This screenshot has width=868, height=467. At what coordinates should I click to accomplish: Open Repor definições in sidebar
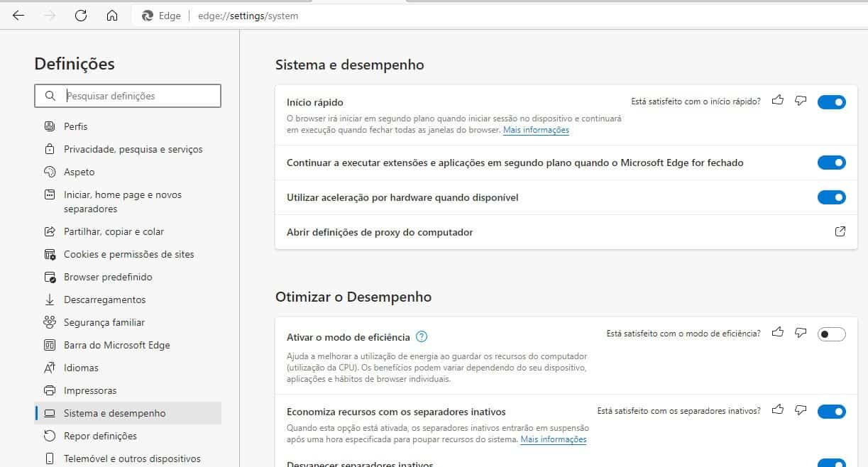tap(100, 436)
